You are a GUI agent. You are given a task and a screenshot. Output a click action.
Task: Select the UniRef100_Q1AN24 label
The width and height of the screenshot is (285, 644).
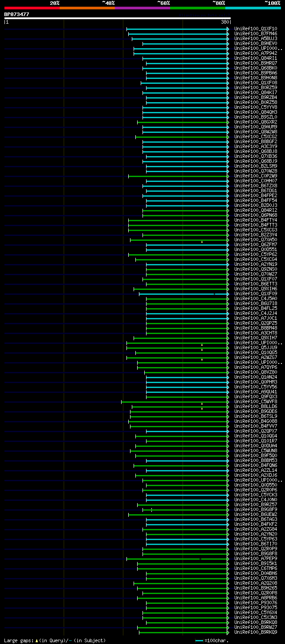click(256, 377)
